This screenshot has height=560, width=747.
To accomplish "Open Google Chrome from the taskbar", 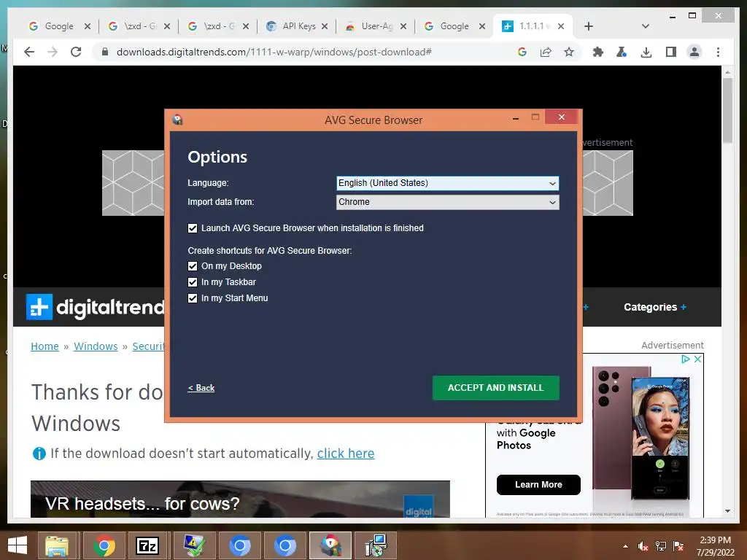I will point(104,545).
